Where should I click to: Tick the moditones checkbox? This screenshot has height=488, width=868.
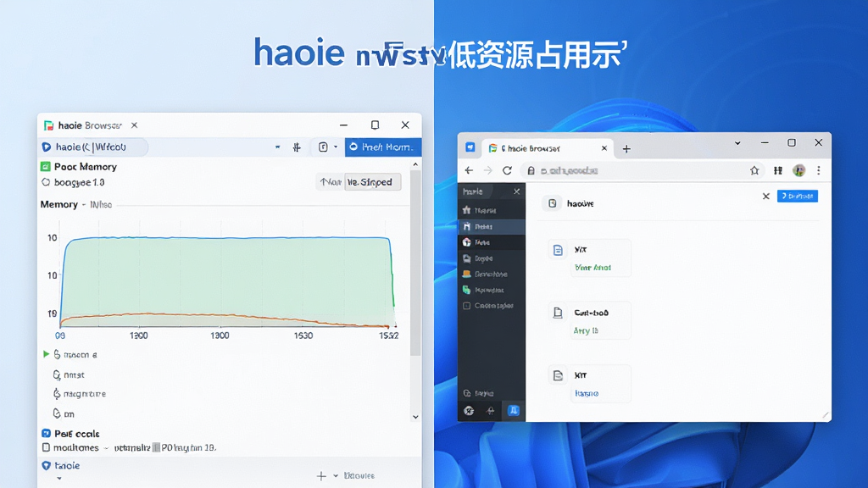coord(46,447)
